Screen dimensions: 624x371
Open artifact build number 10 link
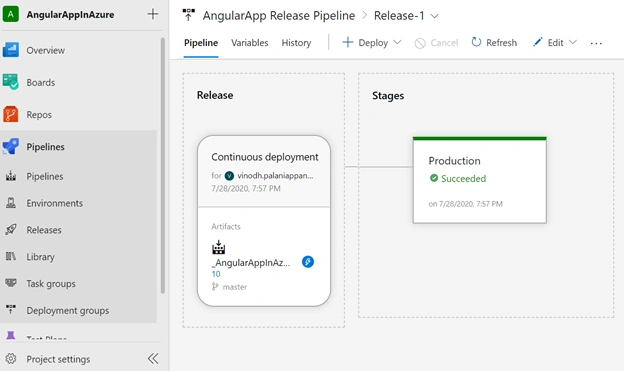click(x=216, y=274)
